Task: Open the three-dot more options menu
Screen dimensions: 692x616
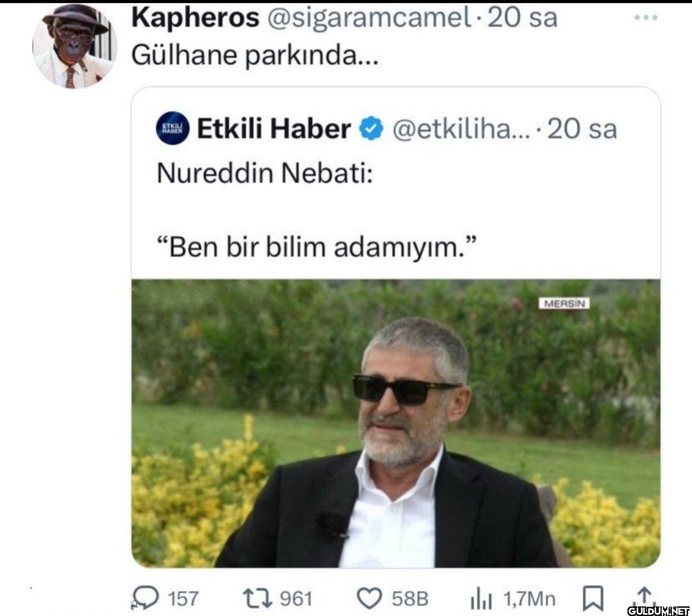Action: (646, 18)
